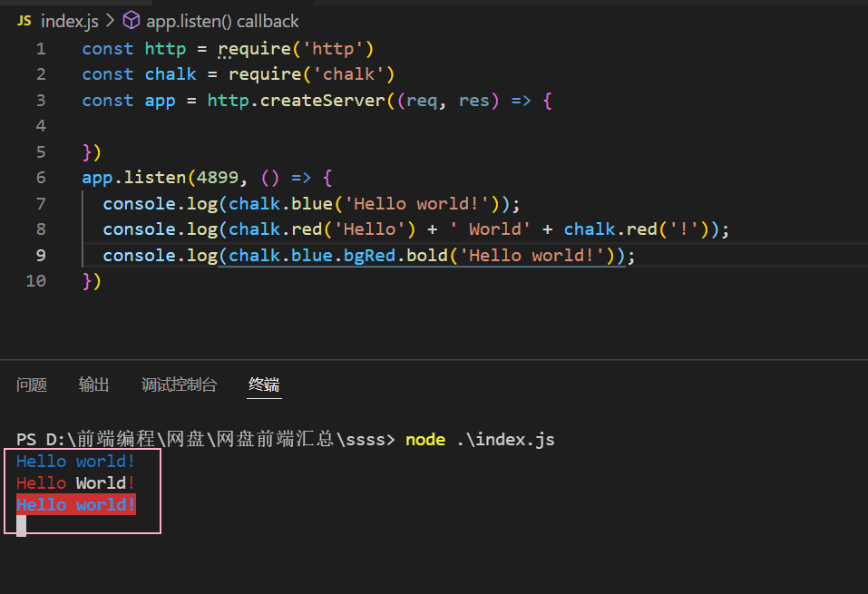868x594 pixels.
Task: Select the red-highlighted 'Hello world!' output line
Action: [75, 504]
